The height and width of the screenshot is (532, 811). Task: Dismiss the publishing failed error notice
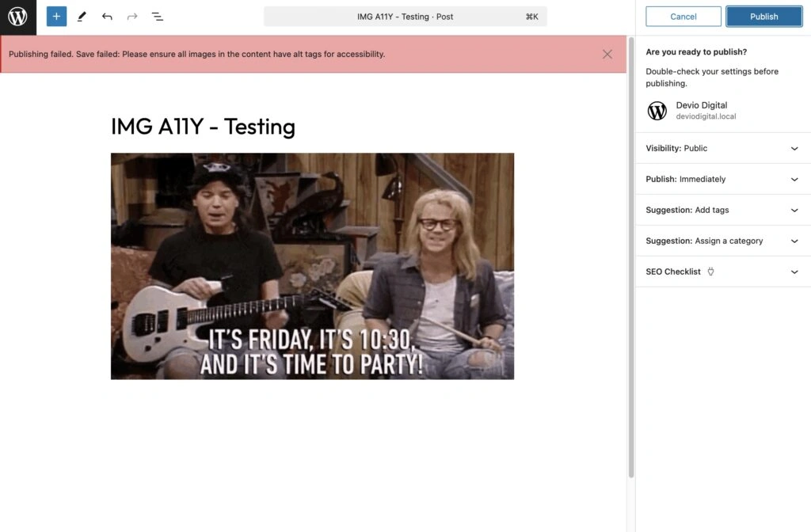click(607, 55)
